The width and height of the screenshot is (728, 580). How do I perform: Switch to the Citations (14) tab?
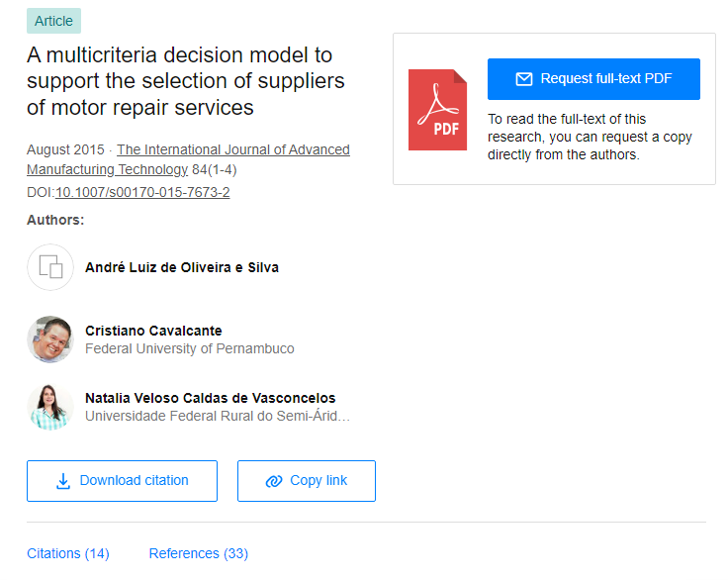[x=68, y=553]
